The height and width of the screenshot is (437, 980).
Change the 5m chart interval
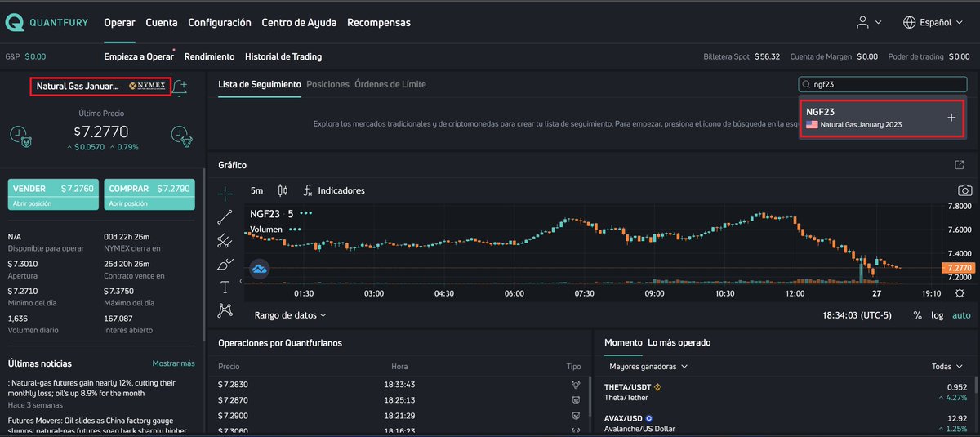[x=256, y=190]
